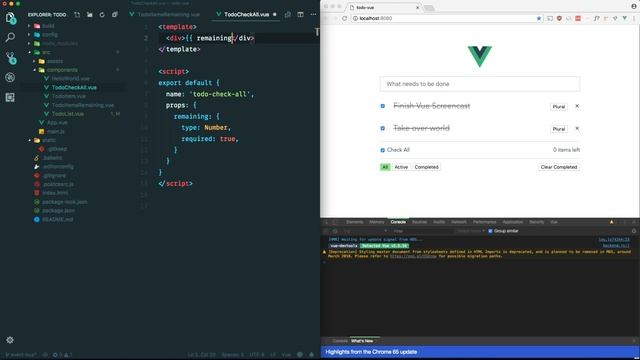Toggle Group similar checkbox in Console
The width and height of the screenshot is (640, 360).
tap(490, 231)
